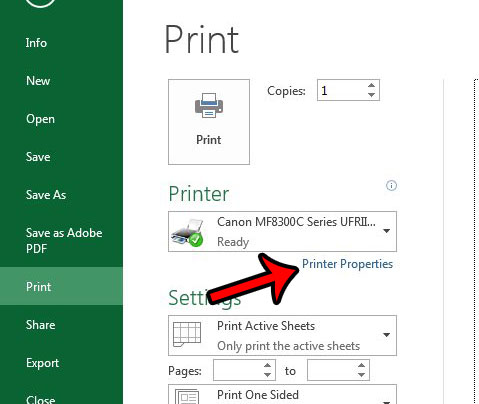Click the 'Ready' printer status text
Image resolution: width=479 pixels, height=404 pixels.
click(233, 242)
